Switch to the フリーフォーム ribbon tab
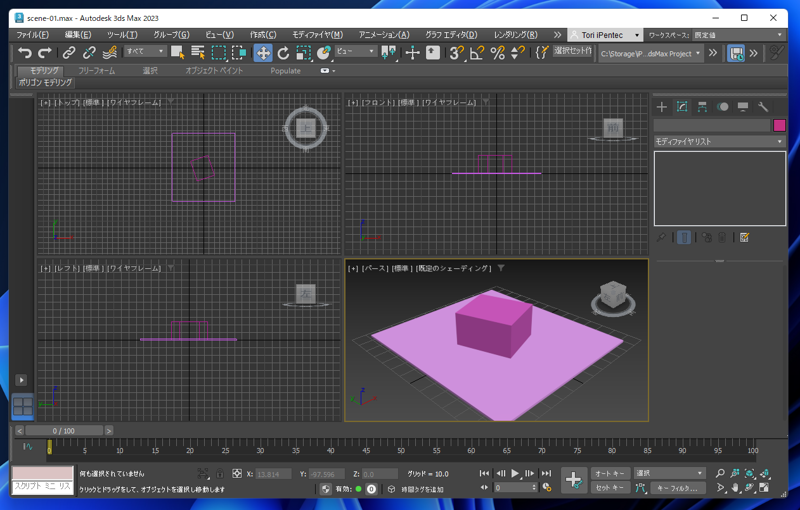Viewport: 800px width, 510px height. [x=96, y=71]
